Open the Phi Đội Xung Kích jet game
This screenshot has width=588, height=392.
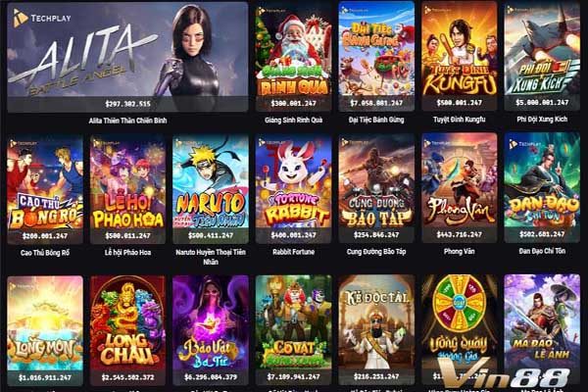542,56
